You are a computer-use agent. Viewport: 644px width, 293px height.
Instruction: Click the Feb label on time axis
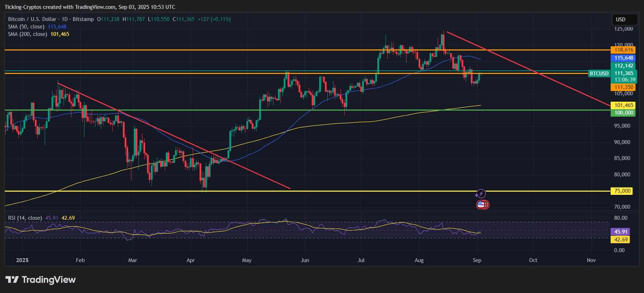(x=80, y=260)
